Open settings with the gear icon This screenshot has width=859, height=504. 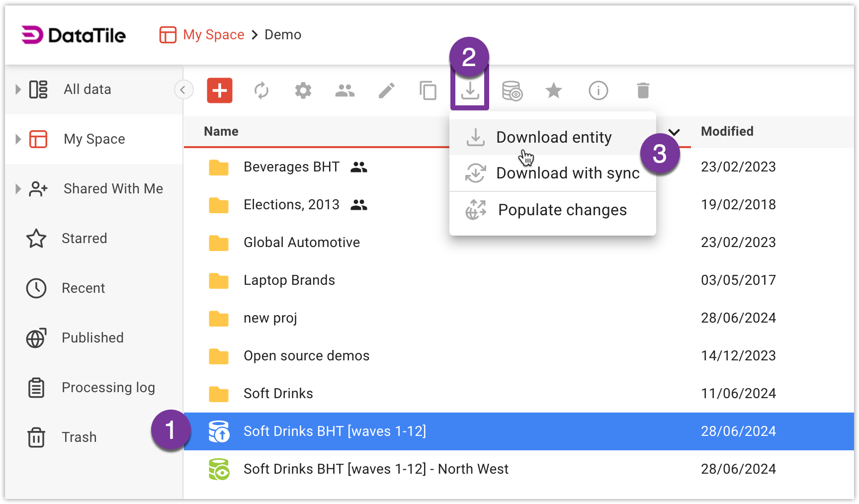tap(303, 90)
